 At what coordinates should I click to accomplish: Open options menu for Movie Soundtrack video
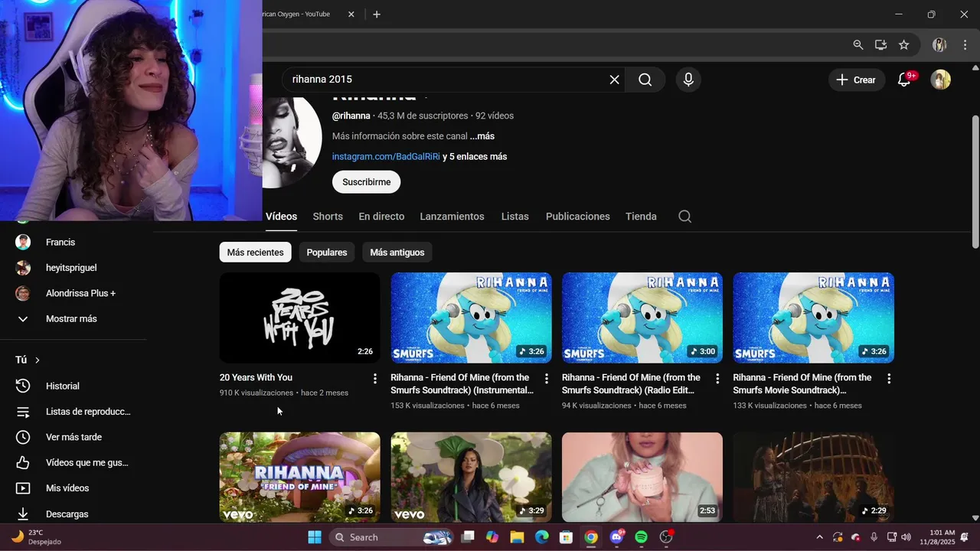pyautogui.click(x=889, y=378)
